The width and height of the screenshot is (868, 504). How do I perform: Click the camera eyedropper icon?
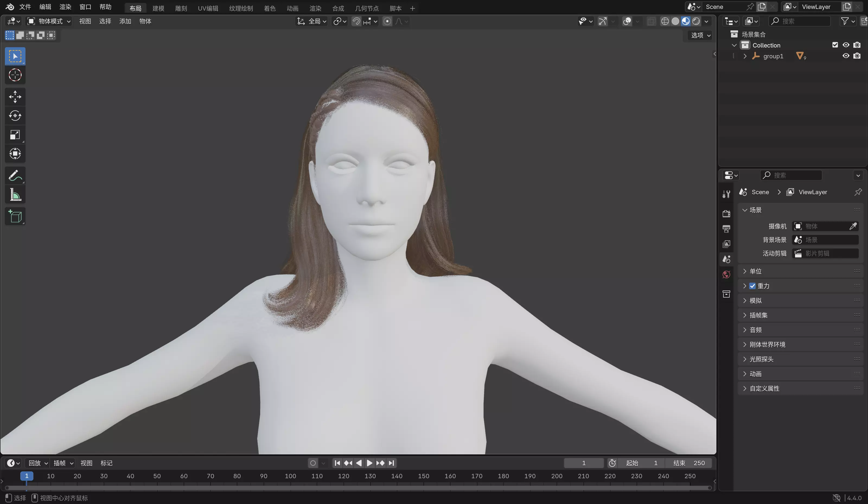point(853,226)
